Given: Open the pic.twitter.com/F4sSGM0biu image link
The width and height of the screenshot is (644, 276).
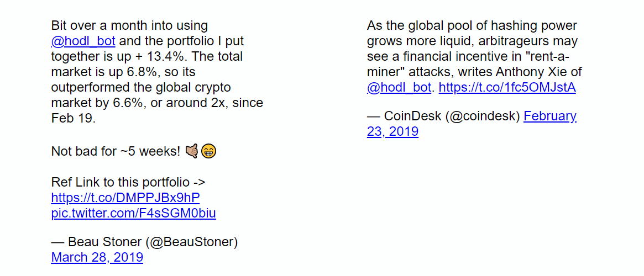Looking at the screenshot, I should (x=133, y=213).
